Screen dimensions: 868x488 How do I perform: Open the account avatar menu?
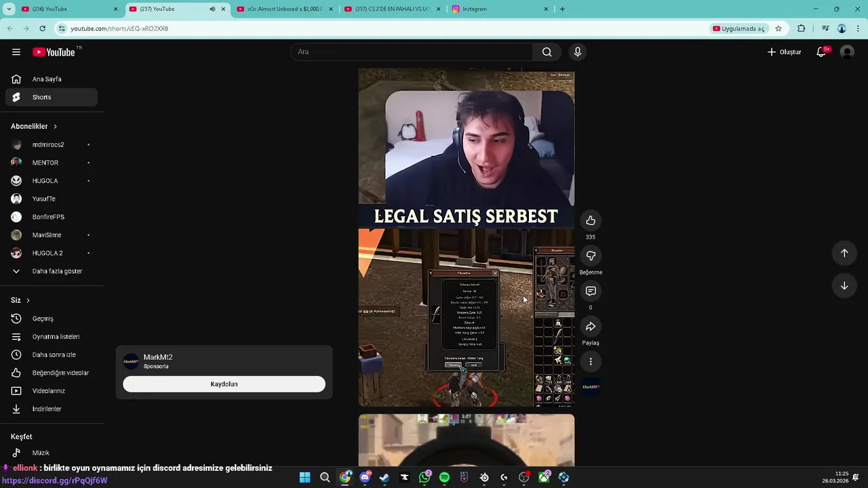847,52
